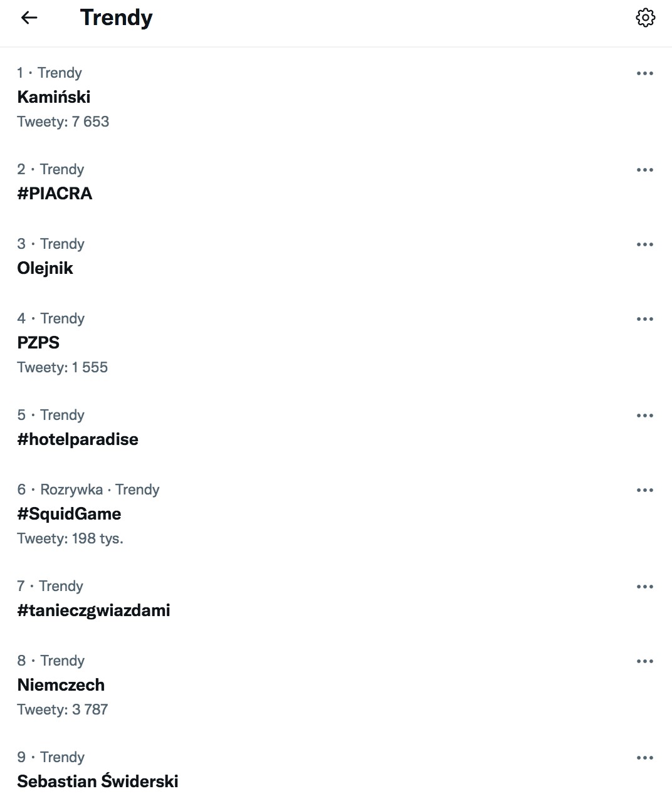The width and height of the screenshot is (672, 801).
Task: Open more options for Kamiński trend
Action: [644, 73]
